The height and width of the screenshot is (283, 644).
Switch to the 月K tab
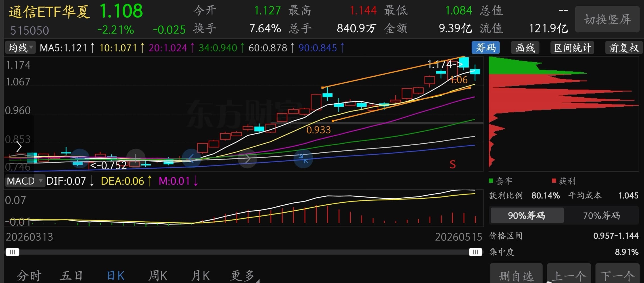200,276
